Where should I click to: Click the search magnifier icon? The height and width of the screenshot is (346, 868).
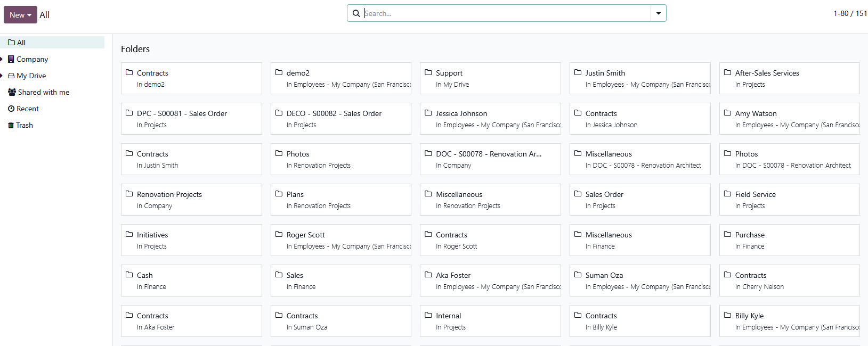coord(356,13)
